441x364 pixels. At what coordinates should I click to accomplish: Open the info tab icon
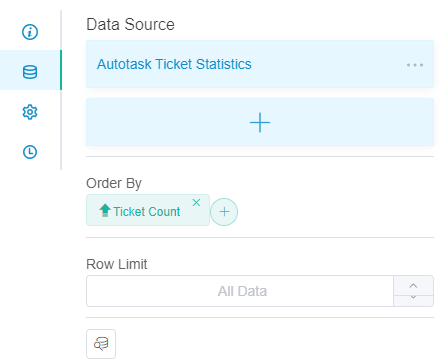[30, 32]
